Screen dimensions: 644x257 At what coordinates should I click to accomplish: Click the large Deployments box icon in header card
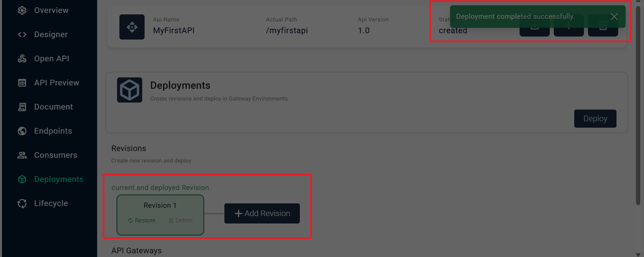[129, 90]
